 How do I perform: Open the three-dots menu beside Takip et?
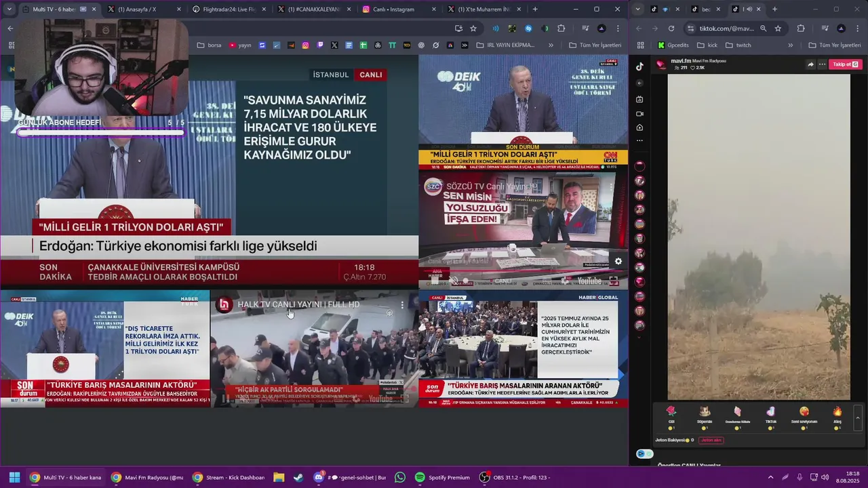coord(822,64)
